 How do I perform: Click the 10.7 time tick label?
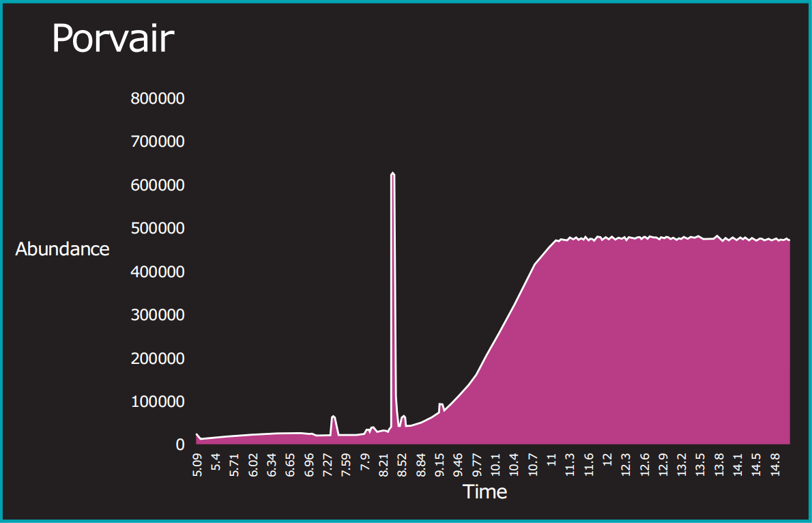tap(532, 465)
